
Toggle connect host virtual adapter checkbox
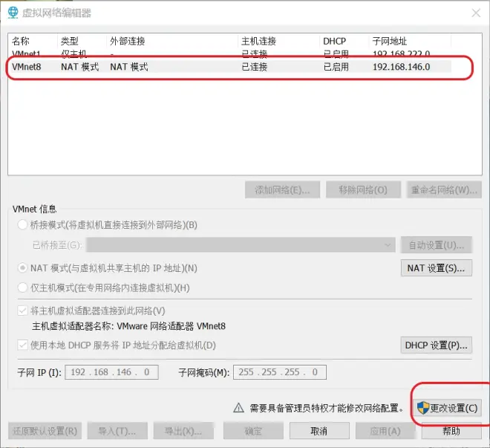click(22, 311)
